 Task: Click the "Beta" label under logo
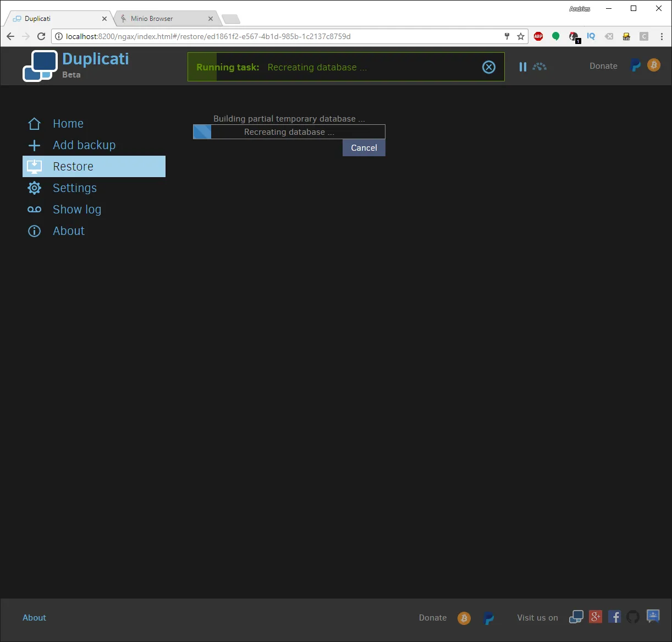71,75
